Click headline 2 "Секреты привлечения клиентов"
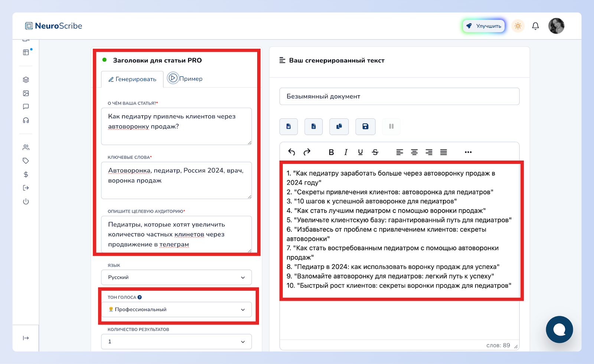Viewport: 594px width, 364px height. tap(390, 192)
